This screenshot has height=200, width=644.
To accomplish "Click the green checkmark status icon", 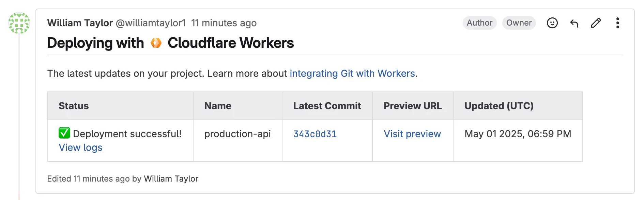I will (64, 133).
